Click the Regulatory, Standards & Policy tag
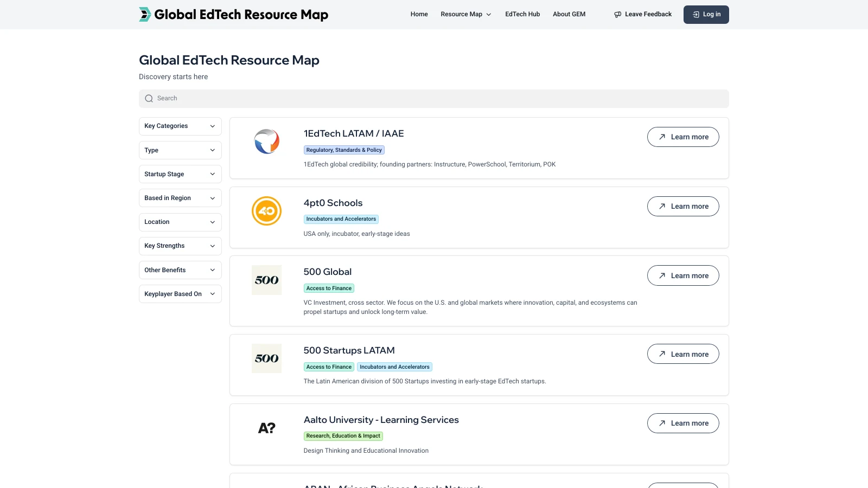The height and width of the screenshot is (488, 868). (x=344, y=150)
